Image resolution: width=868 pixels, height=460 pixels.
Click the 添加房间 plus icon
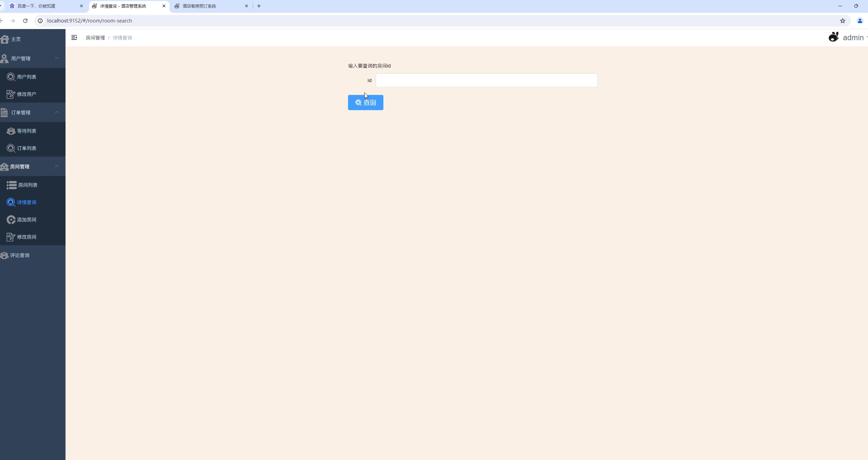11,220
